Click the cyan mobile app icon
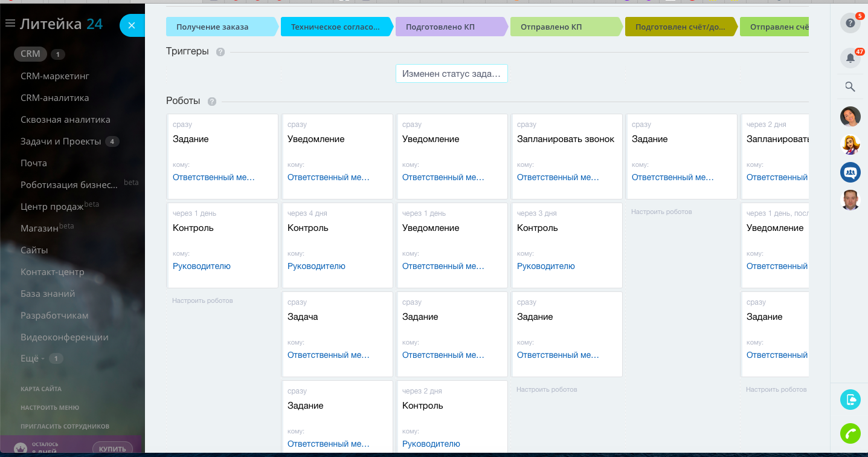The width and height of the screenshot is (868, 457). coord(850,400)
